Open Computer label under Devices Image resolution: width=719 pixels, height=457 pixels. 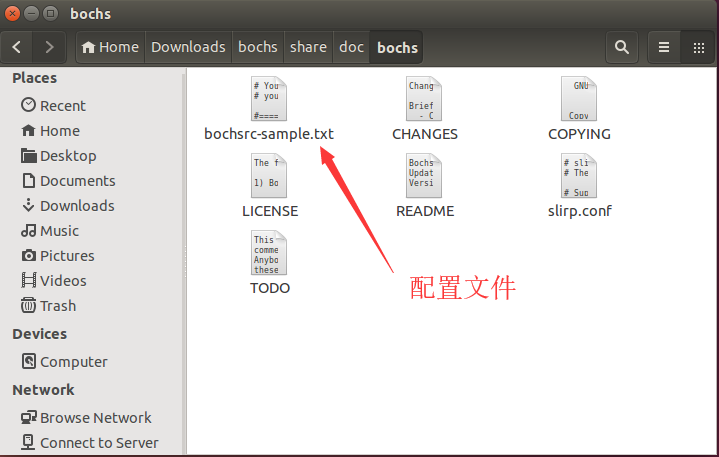tap(74, 362)
